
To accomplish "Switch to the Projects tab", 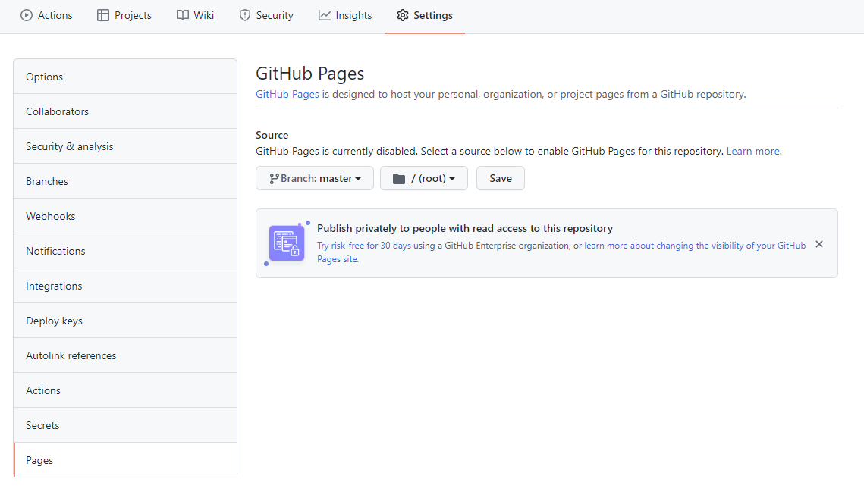I will pos(124,15).
